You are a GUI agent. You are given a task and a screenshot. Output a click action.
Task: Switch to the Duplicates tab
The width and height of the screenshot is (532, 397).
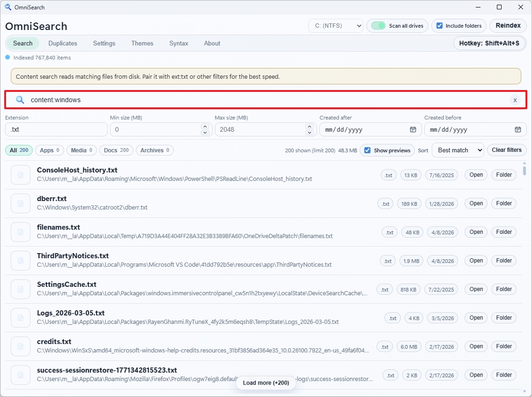click(x=62, y=43)
